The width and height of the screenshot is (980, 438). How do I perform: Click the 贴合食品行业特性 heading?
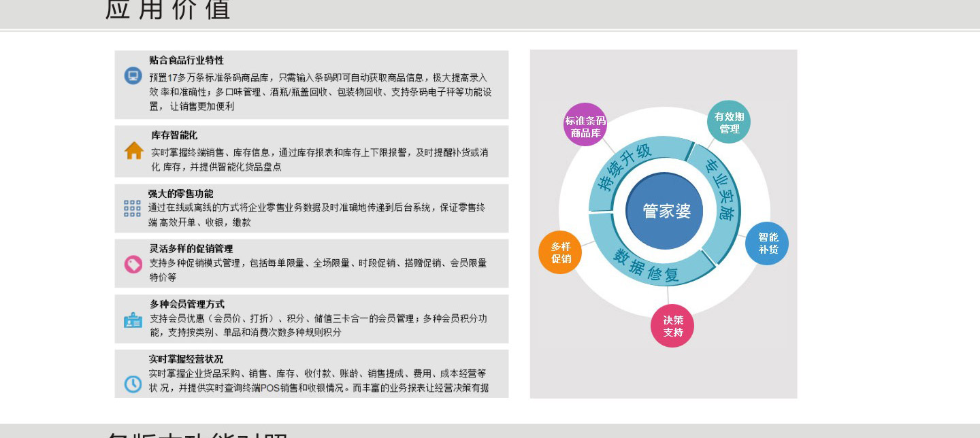pyautogui.click(x=186, y=60)
